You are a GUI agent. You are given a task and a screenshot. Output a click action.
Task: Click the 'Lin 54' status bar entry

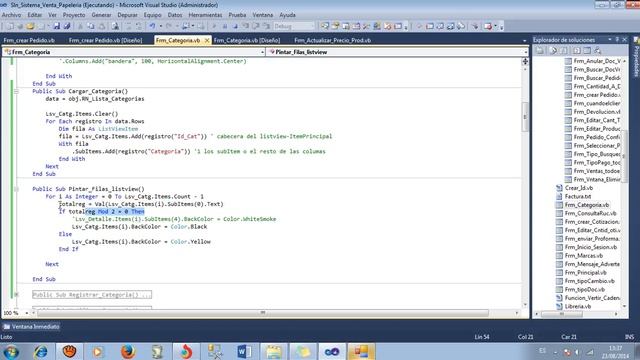[482, 337]
